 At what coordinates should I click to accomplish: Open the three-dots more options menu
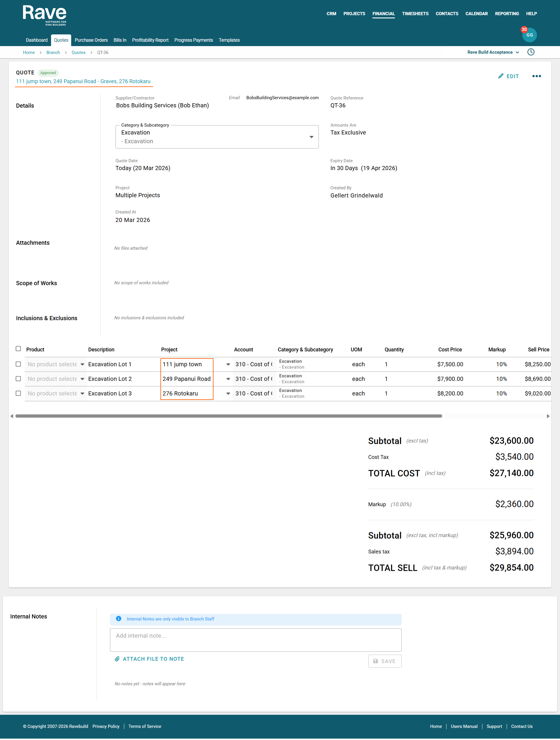[536, 76]
